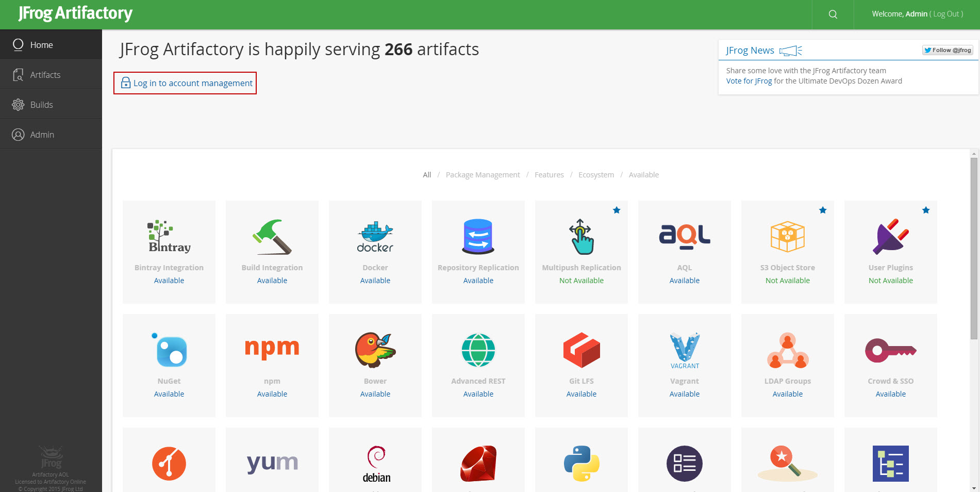Open Builds in the sidebar
This screenshot has width=980, height=492.
pyautogui.click(x=41, y=105)
